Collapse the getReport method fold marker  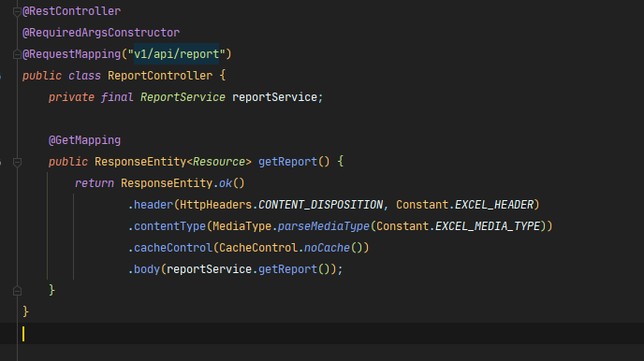pos(17,162)
